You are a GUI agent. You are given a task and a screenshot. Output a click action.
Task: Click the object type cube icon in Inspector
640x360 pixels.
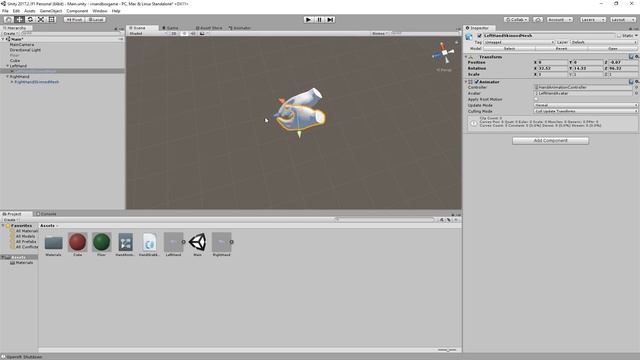pyautogui.click(x=469, y=36)
